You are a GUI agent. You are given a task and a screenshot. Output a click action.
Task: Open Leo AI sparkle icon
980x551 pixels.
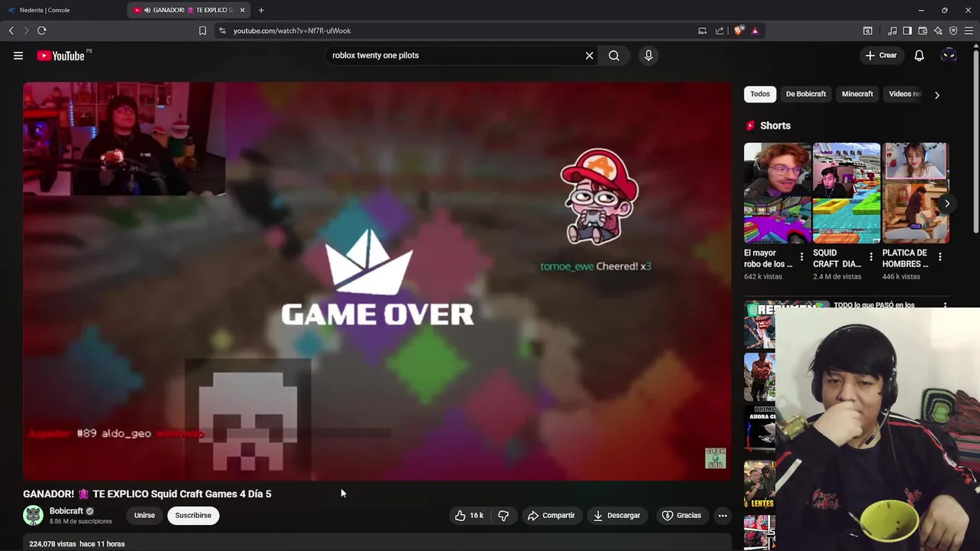click(x=938, y=31)
